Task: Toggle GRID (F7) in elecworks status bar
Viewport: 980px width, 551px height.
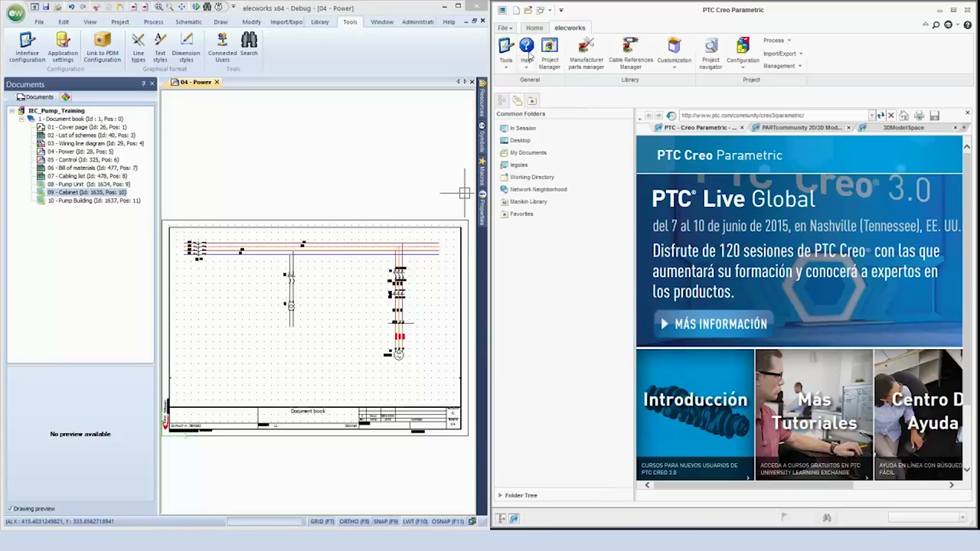Action: (322, 521)
